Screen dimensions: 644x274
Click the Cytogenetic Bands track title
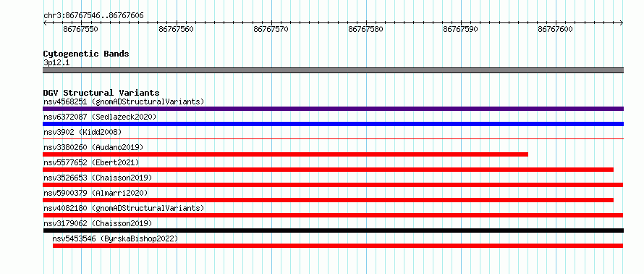pyautogui.click(x=86, y=54)
